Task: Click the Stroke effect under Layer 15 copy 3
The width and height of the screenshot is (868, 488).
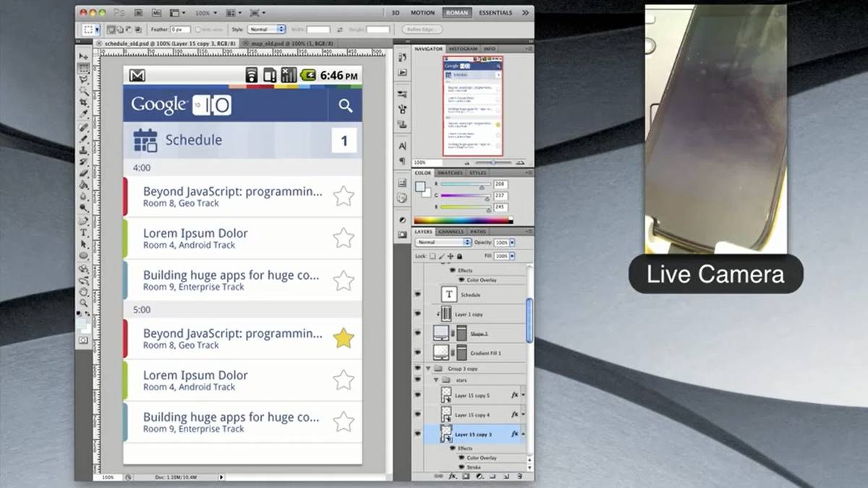Action: pos(474,467)
